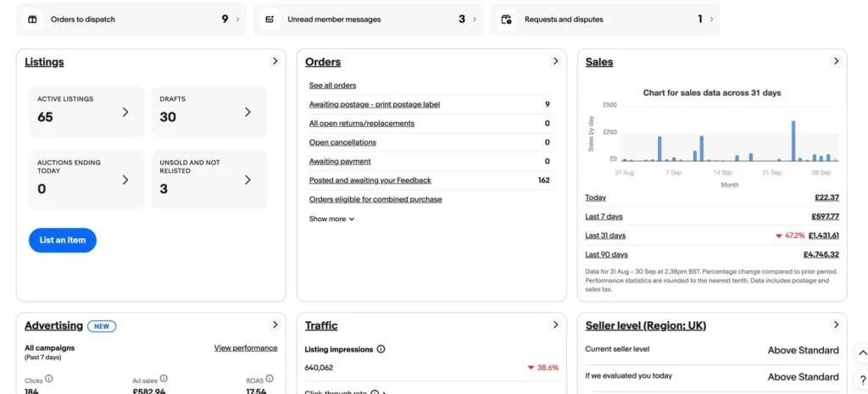The height and width of the screenshot is (394, 868).
Task: Open the Listing impressions info icon
Action: (381, 349)
